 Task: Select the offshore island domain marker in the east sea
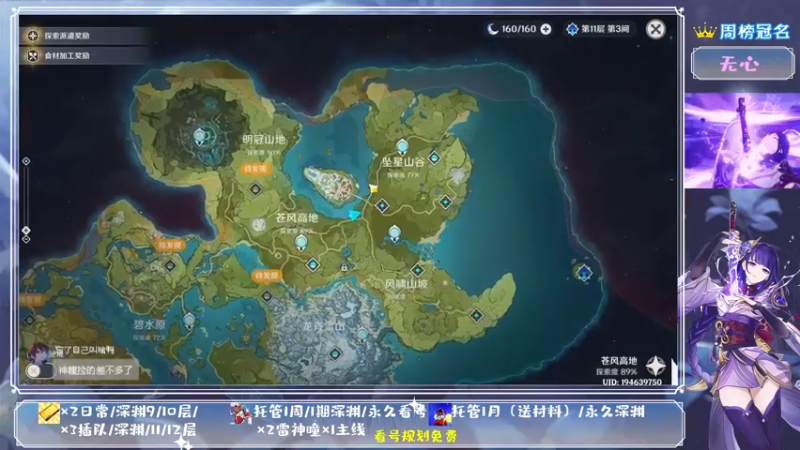(x=584, y=273)
